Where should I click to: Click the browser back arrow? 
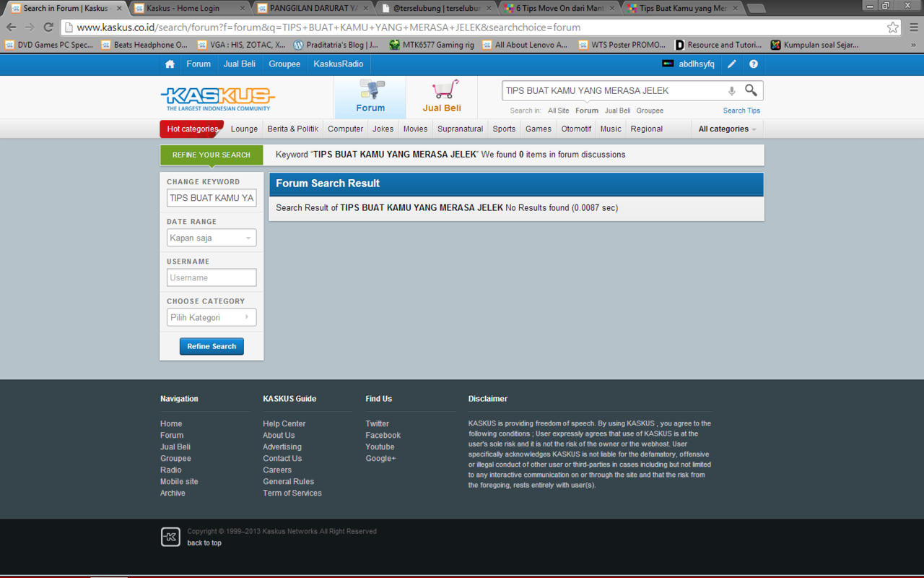[12, 27]
